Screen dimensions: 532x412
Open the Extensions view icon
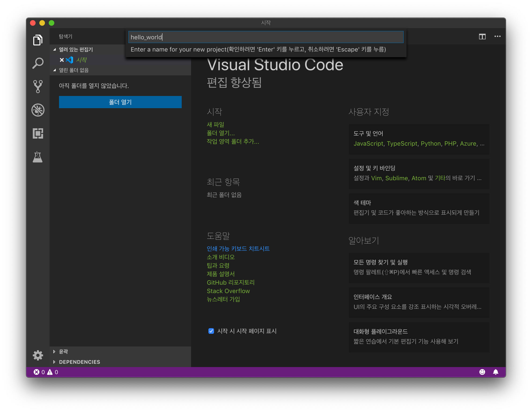point(38,133)
